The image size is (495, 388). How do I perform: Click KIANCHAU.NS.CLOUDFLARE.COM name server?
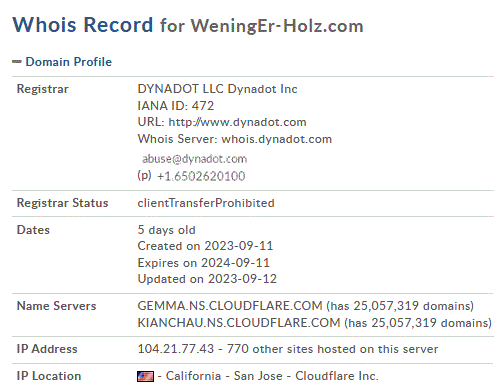[239, 323]
